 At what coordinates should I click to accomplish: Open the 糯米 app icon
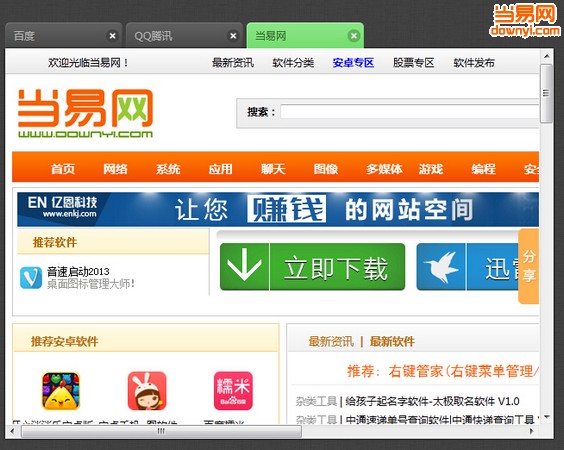(233, 391)
